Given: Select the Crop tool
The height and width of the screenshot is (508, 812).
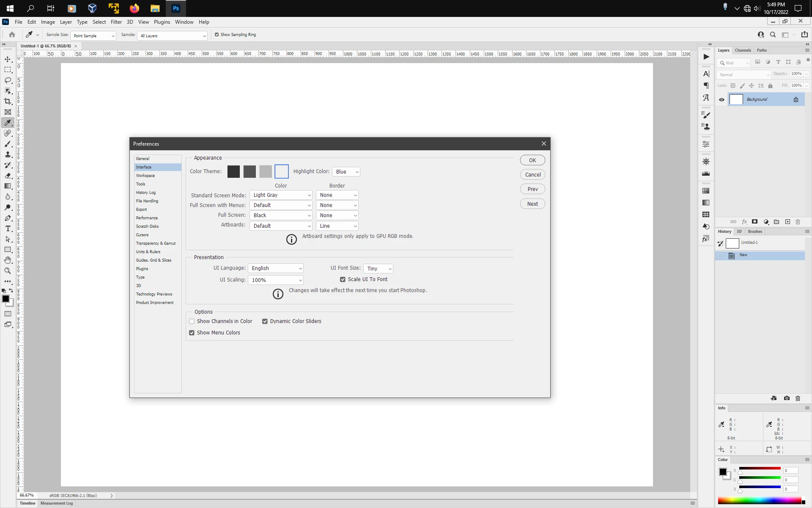Looking at the screenshot, I should 8,102.
